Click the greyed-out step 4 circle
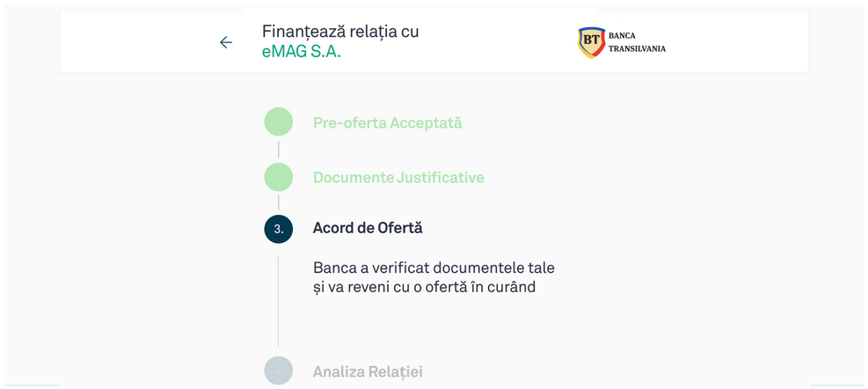Screen dimensions: 868x389 point(278,371)
